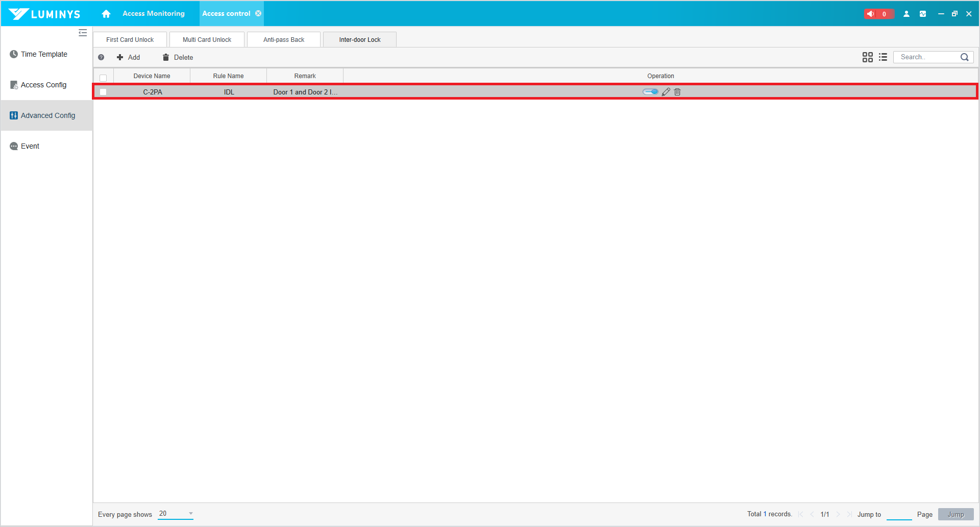Screen dimensions: 980x527
Task: Switch to grid card view
Action: [x=867, y=57]
